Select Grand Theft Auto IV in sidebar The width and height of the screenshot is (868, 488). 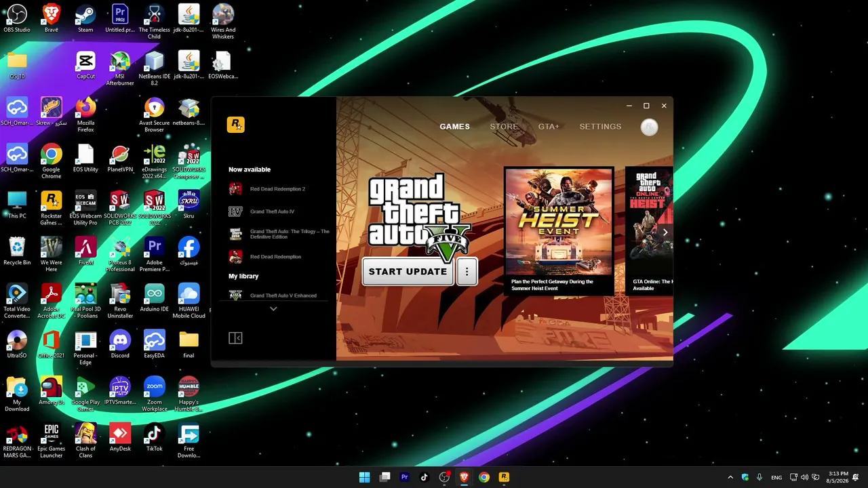click(x=262, y=211)
